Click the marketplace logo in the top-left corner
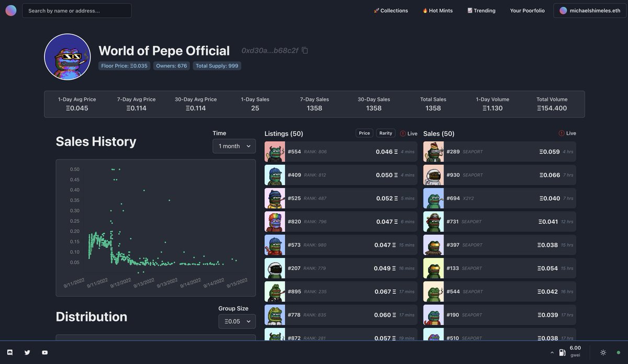This screenshot has width=628, height=364. tap(11, 10)
